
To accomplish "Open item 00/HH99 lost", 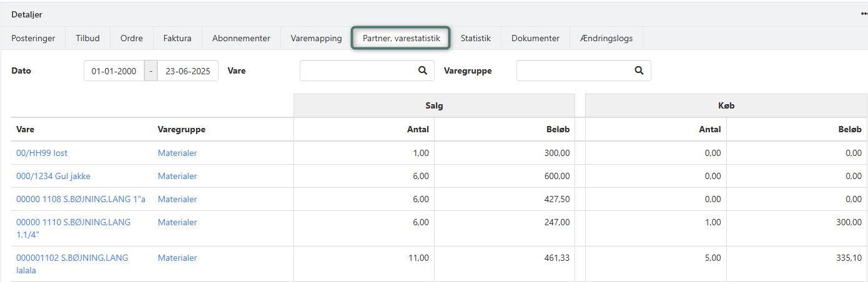I will [x=42, y=153].
